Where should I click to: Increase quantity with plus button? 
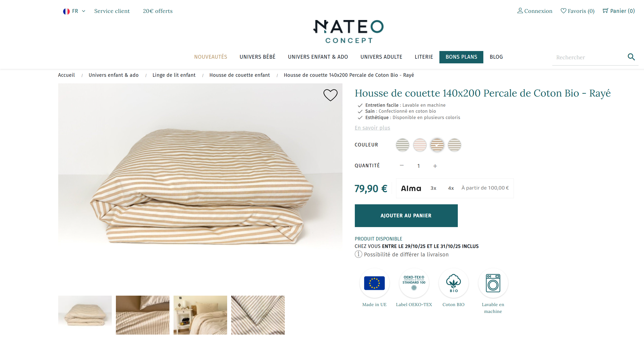tap(435, 166)
